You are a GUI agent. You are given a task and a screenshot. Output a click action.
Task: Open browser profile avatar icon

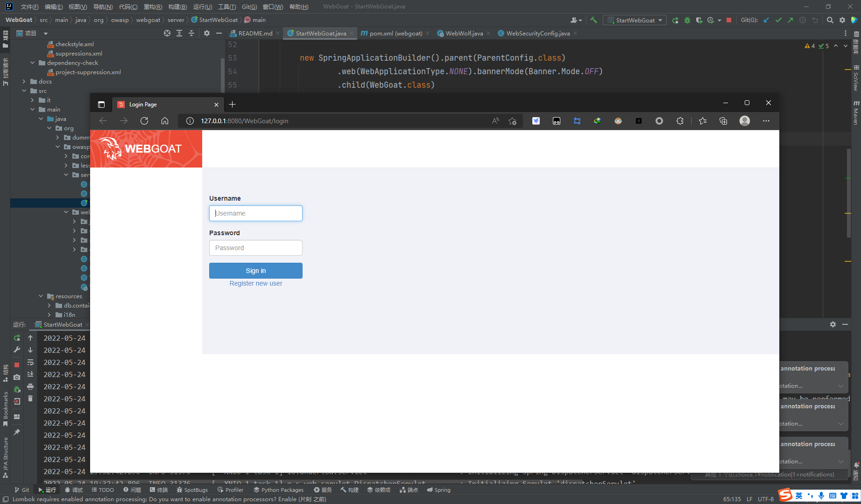coord(745,121)
